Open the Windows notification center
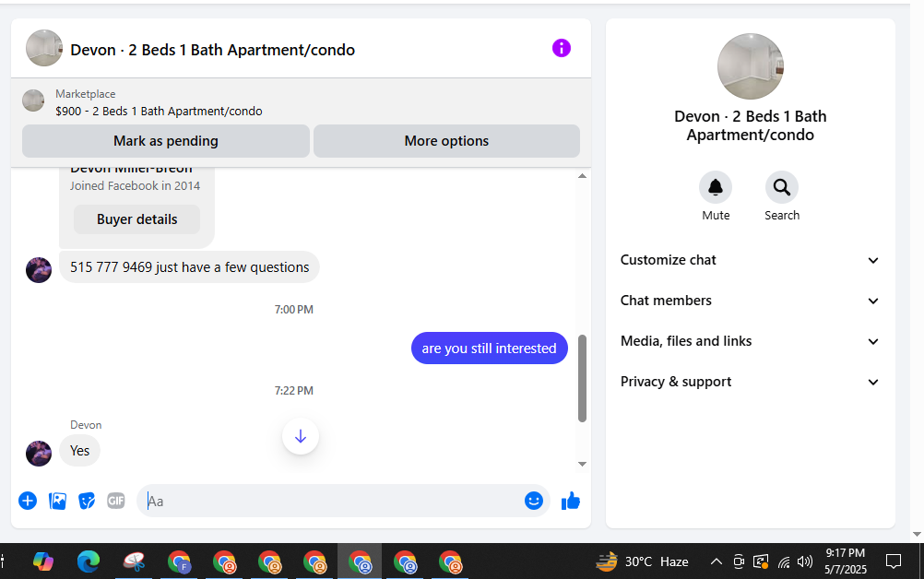Image resolution: width=924 pixels, height=579 pixels. pyautogui.click(x=894, y=561)
